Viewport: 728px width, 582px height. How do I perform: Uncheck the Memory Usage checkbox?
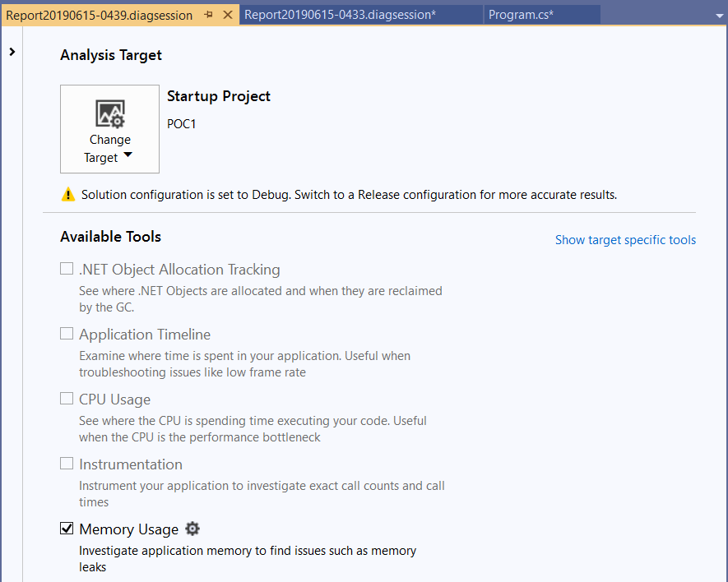point(67,529)
